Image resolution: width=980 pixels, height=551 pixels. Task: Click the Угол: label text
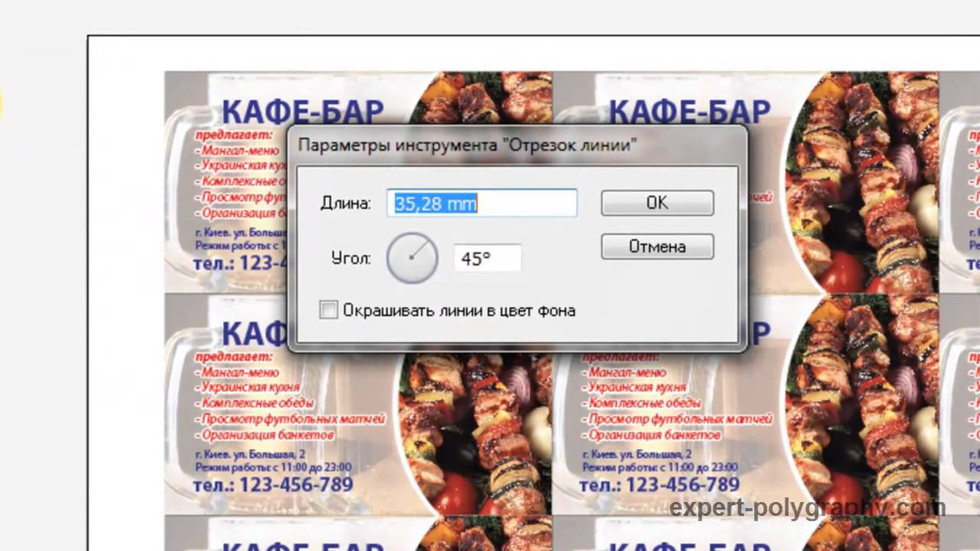tap(351, 259)
